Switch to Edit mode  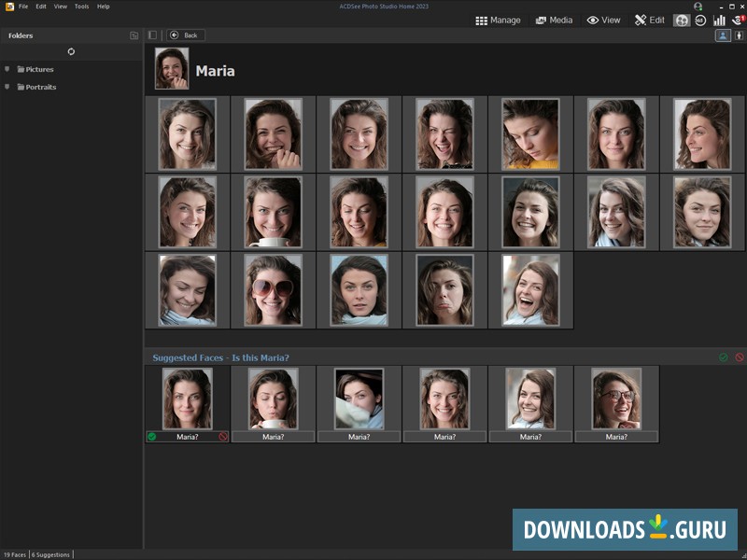click(x=650, y=20)
